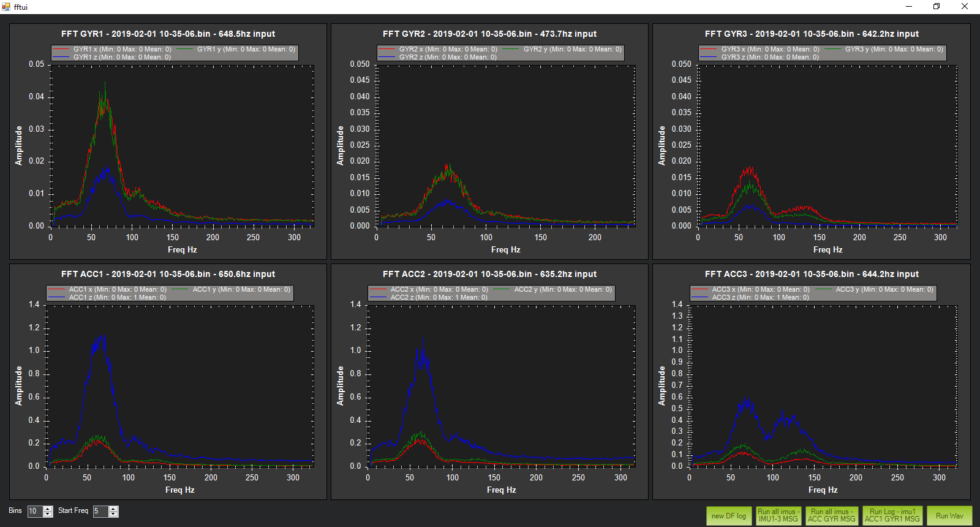Open the fftui window icon menu
980x527 pixels.
pos(6,7)
